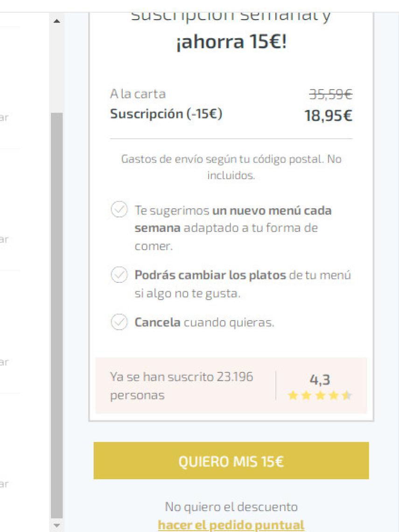
Task: Select the half-filled fifth star of the rating
Action: [x=346, y=395]
